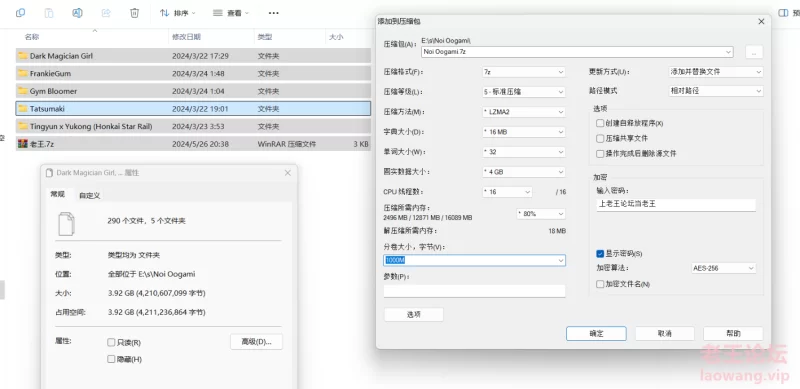Click the rename icon in Explorer toolbar

coord(78,13)
